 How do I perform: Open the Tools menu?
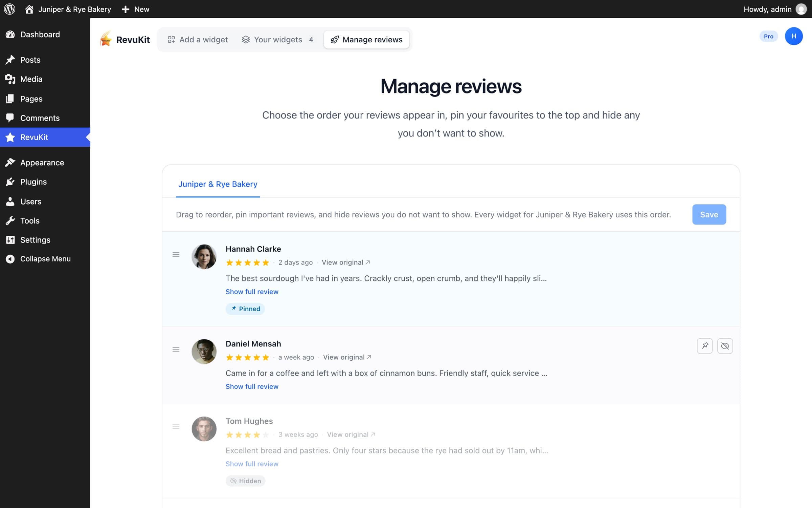pyautogui.click(x=45, y=221)
